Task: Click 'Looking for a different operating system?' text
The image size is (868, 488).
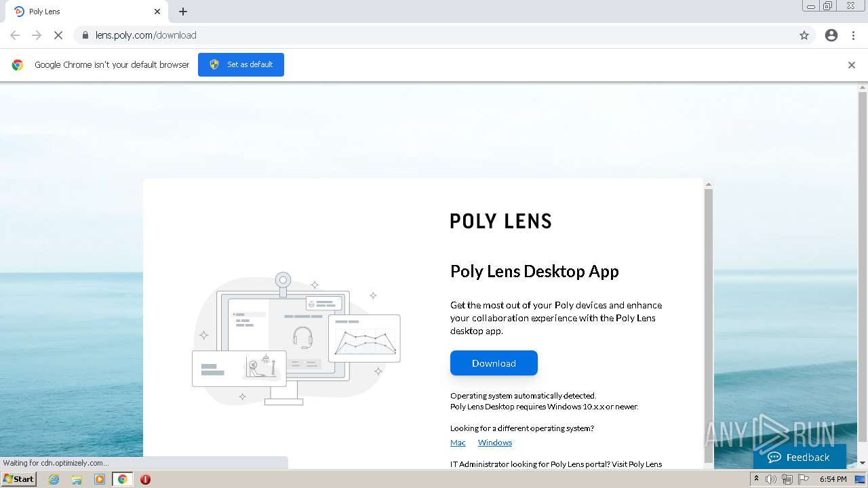Action: click(x=522, y=428)
